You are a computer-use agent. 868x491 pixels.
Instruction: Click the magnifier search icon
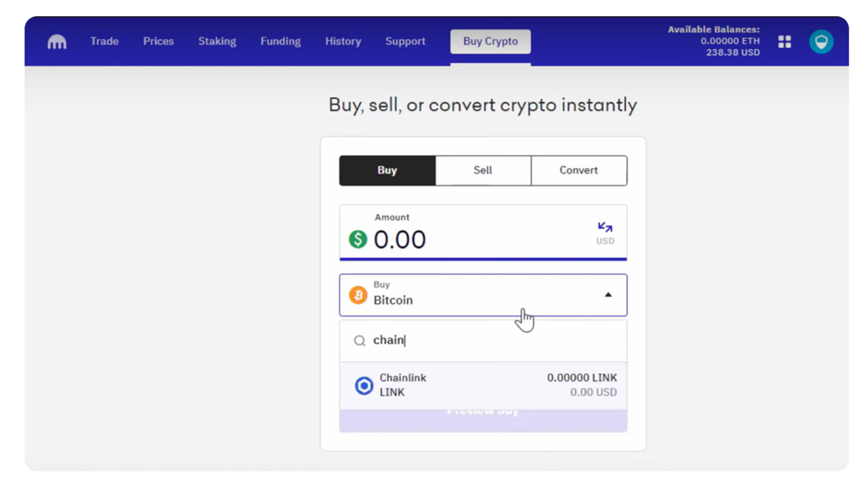click(359, 341)
